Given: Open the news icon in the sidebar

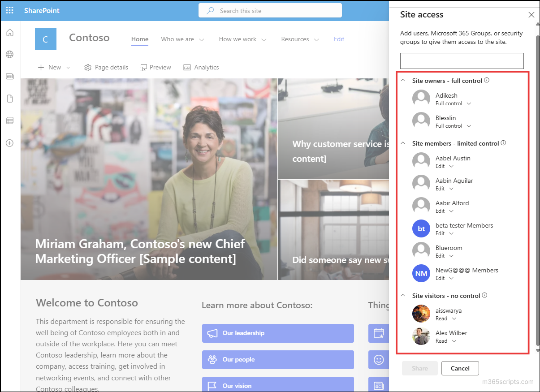Looking at the screenshot, I should click(x=9, y=76).
